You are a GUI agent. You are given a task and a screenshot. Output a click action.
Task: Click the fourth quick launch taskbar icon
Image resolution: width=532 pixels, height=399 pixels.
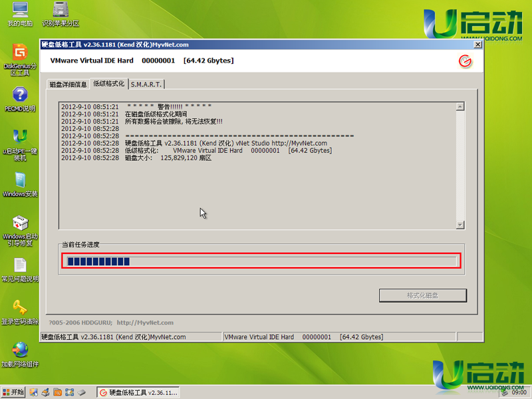click(70, 392)
